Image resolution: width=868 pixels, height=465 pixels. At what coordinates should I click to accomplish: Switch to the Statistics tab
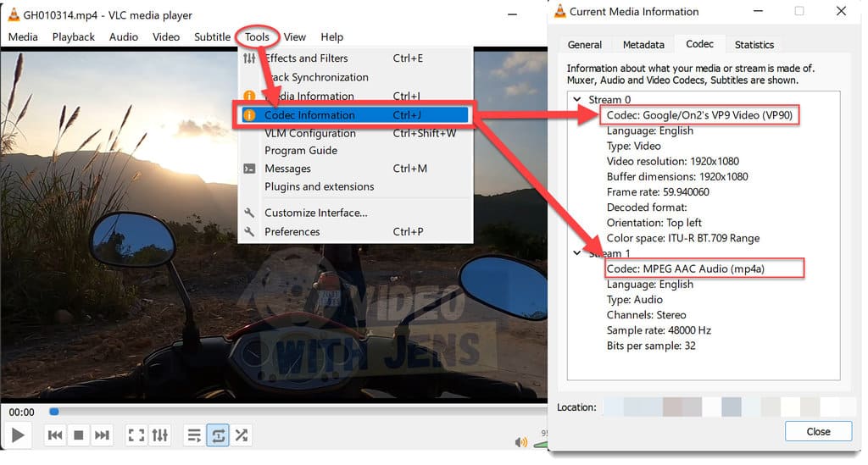coord(754,45)
